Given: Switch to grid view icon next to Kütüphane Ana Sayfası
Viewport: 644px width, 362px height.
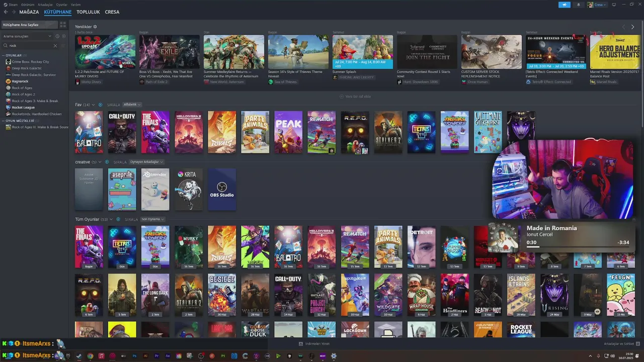Looking at the screenshot, I should pos(63,25).
